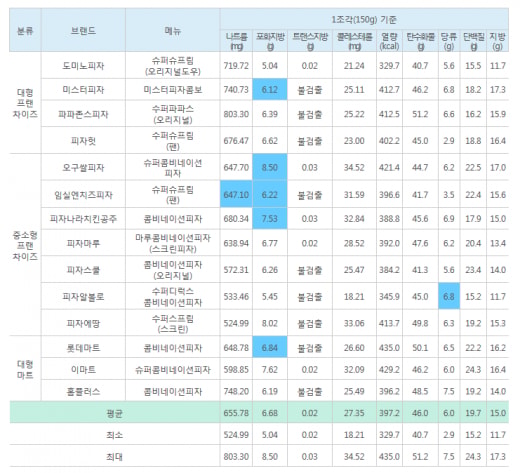Select the 최소 row label
This screenshot has width=520, height=473.
[x=114, y=435]
